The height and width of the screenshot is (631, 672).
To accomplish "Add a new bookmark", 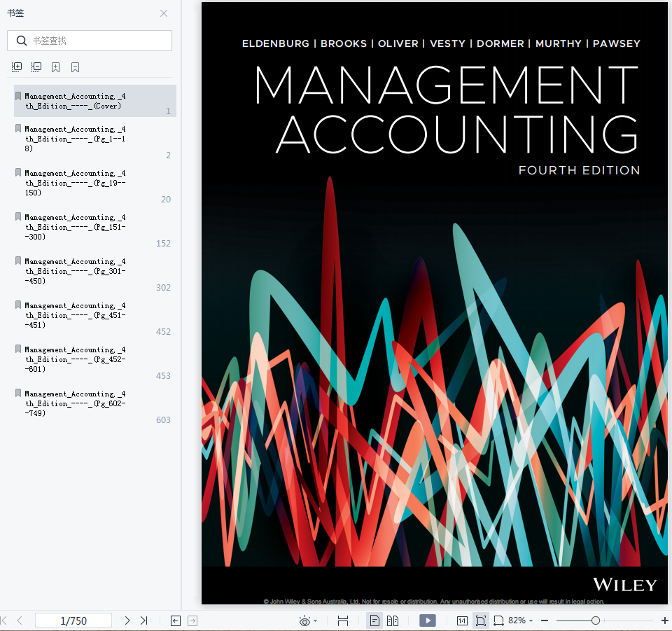I will [x=56, y=67].
